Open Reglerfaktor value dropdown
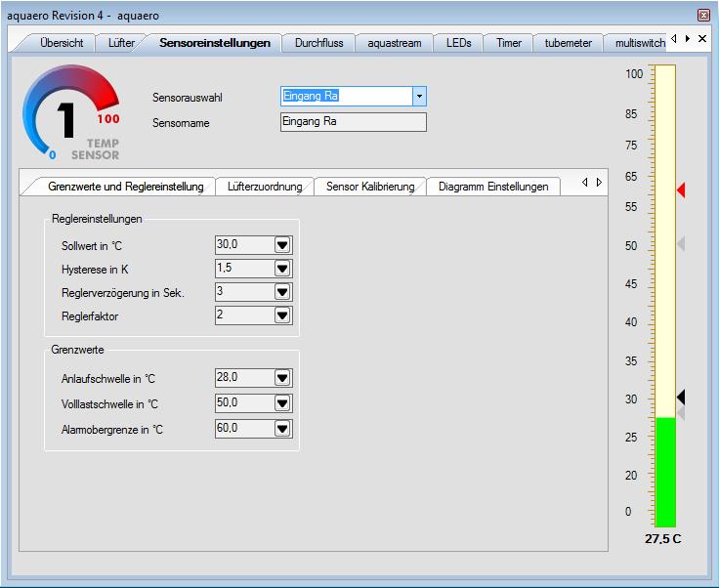719x588 pixels. (x=282, y=315)
